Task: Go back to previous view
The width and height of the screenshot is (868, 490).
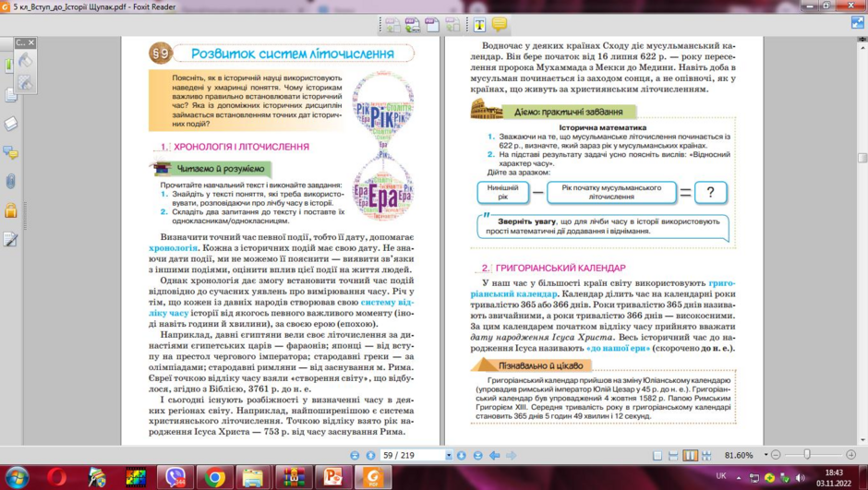Action: (494, 455)
